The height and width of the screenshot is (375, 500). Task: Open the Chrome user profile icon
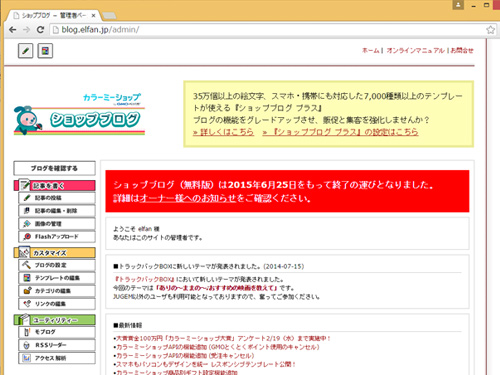(x=458, y=5)
